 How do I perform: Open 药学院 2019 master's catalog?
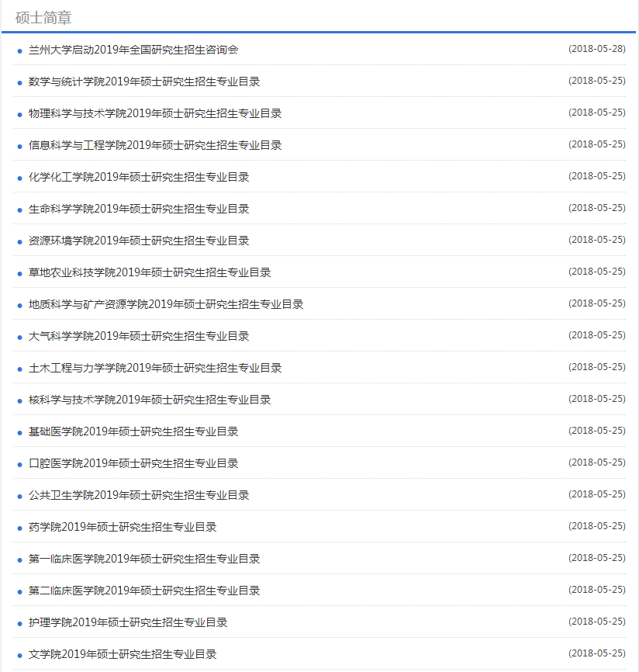click(x=123, y=527)
